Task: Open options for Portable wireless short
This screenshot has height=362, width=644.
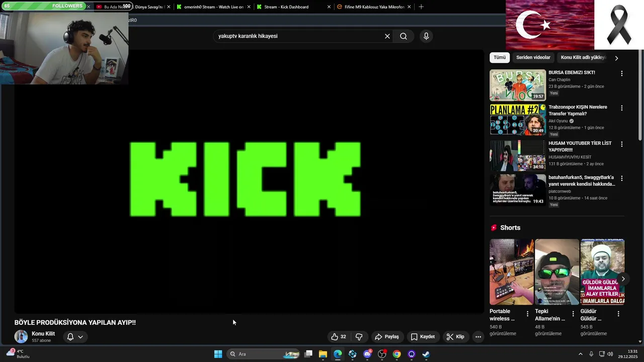Action: tap(528, 314)
